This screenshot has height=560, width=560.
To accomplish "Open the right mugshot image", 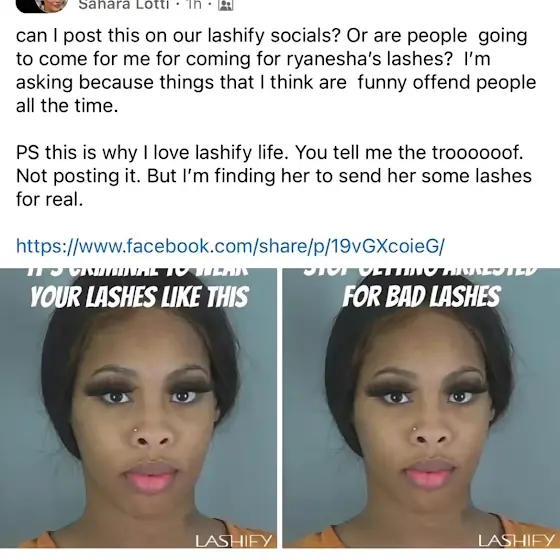I will (421, 408).
